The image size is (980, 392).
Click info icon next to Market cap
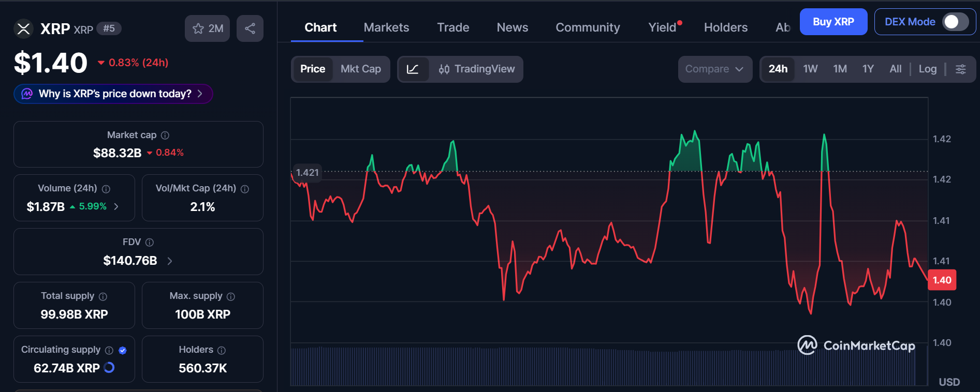(x=165, y=135)
